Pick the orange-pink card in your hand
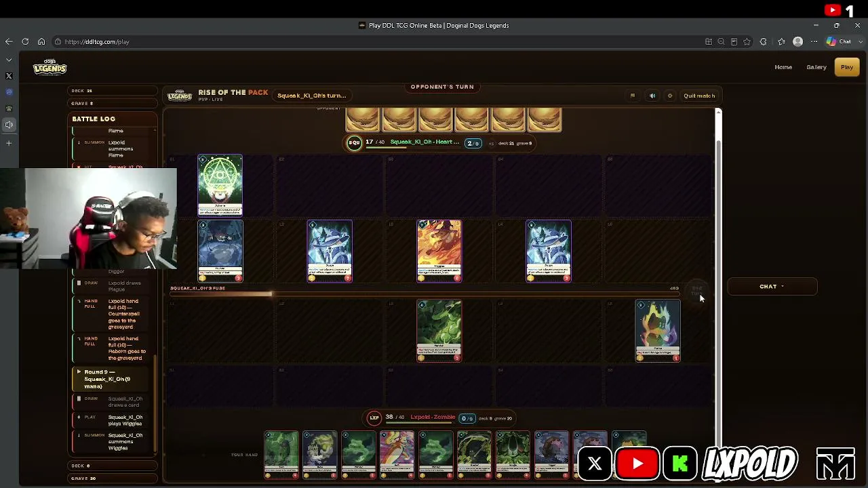Screen dimensions: 868x488 pyautogui.click(x=397, y=455)
